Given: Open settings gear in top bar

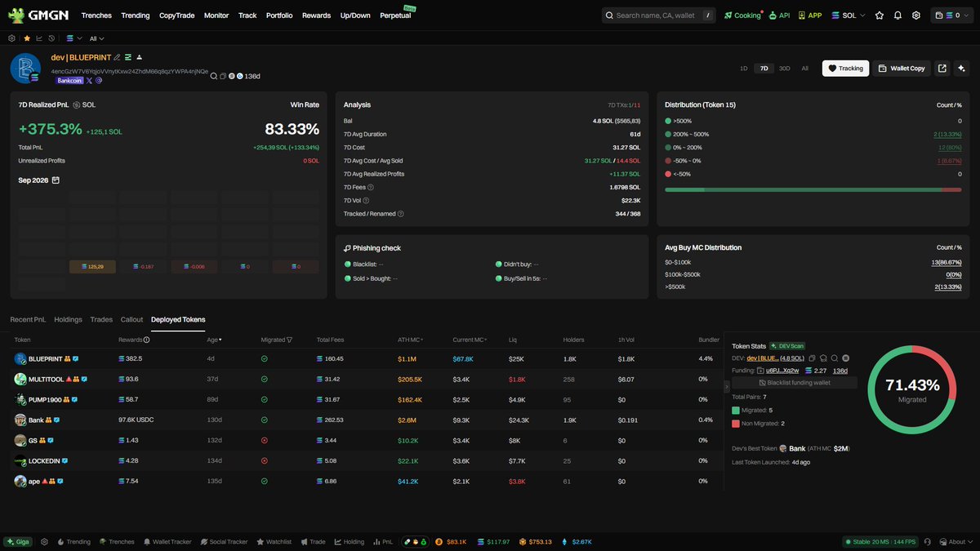Looking at the screenshot, I should (916, 16).
